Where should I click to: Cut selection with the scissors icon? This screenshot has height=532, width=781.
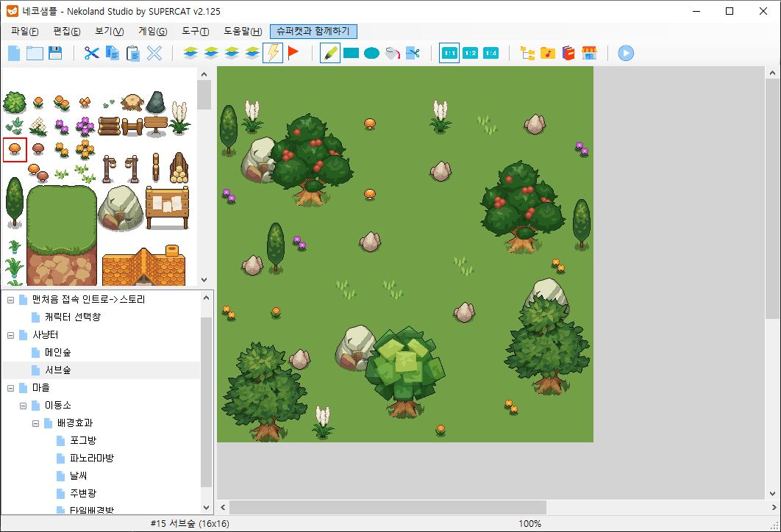pos(92,53)
